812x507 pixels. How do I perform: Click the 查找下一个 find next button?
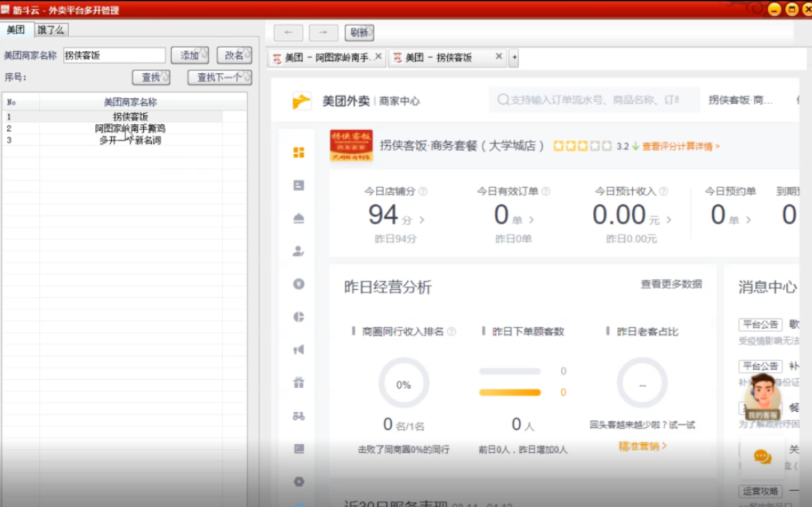220,77
